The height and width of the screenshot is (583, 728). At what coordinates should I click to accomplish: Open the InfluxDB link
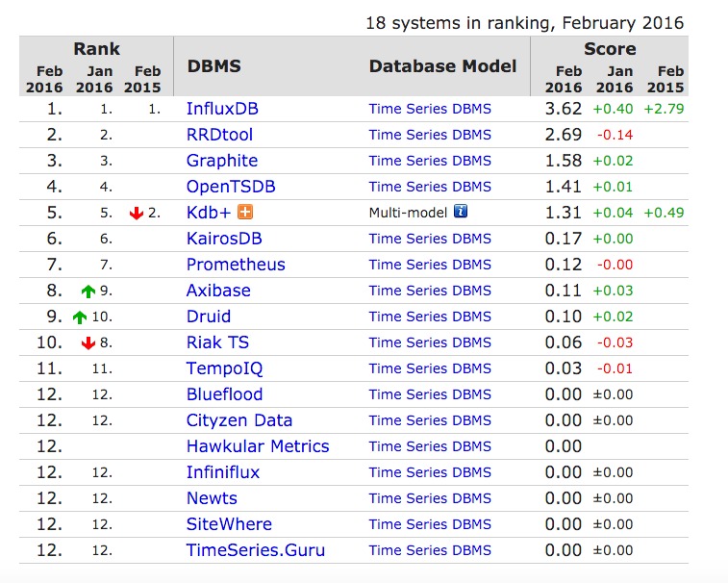[222, 109]
